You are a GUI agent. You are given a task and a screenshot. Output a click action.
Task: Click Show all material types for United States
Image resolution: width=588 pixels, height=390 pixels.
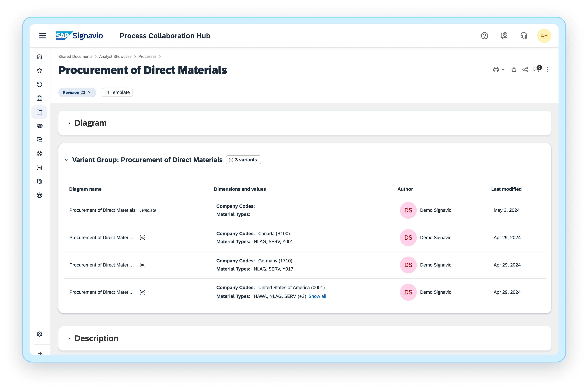317,296
